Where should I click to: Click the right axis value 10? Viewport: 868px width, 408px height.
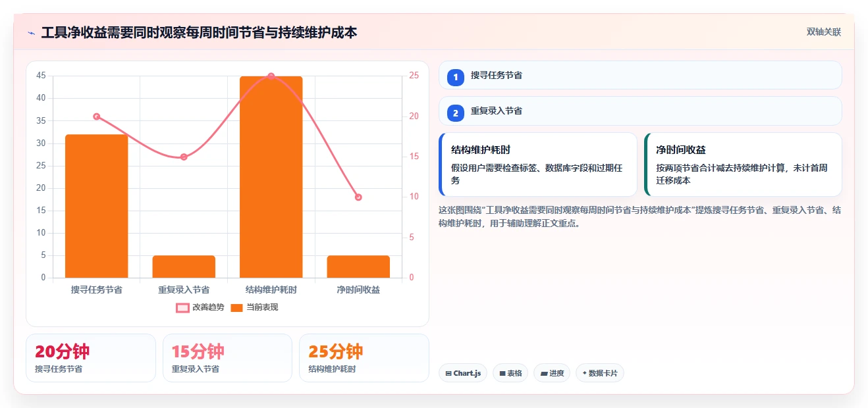click(414, 197)
